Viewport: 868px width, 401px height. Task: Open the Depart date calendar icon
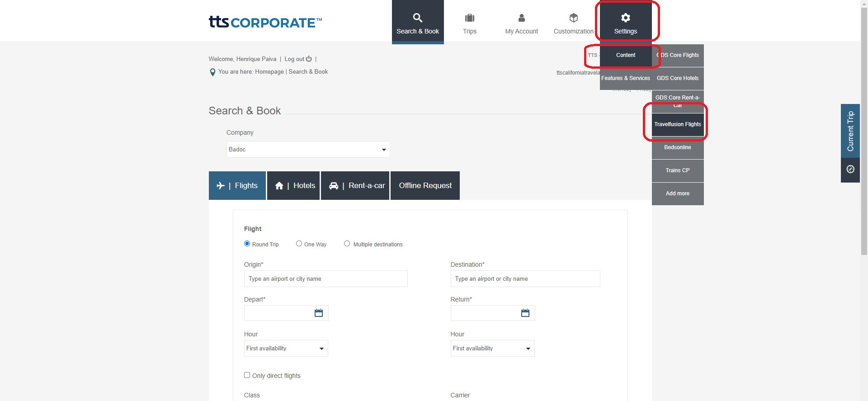pyautogui.click(x=319, y=313)
